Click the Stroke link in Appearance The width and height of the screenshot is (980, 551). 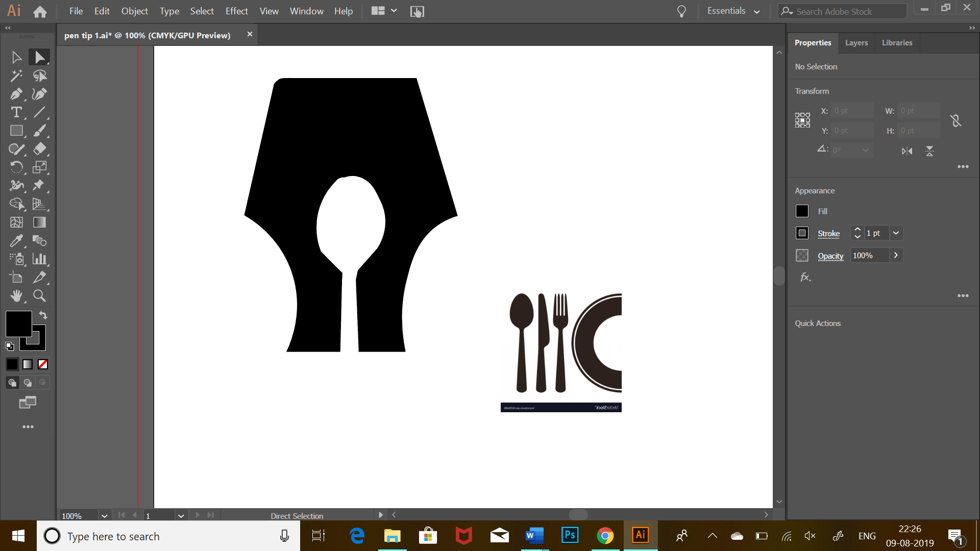(x=828, y=234)
